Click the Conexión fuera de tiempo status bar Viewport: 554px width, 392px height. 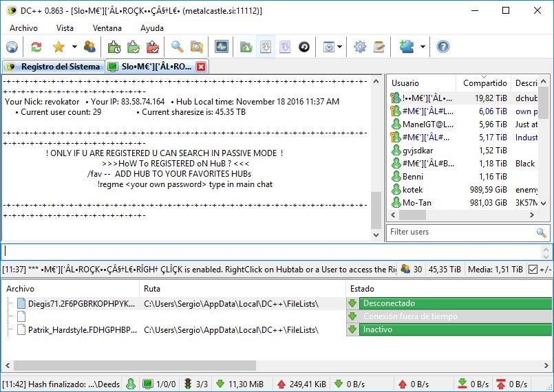(x=456, y=316)
